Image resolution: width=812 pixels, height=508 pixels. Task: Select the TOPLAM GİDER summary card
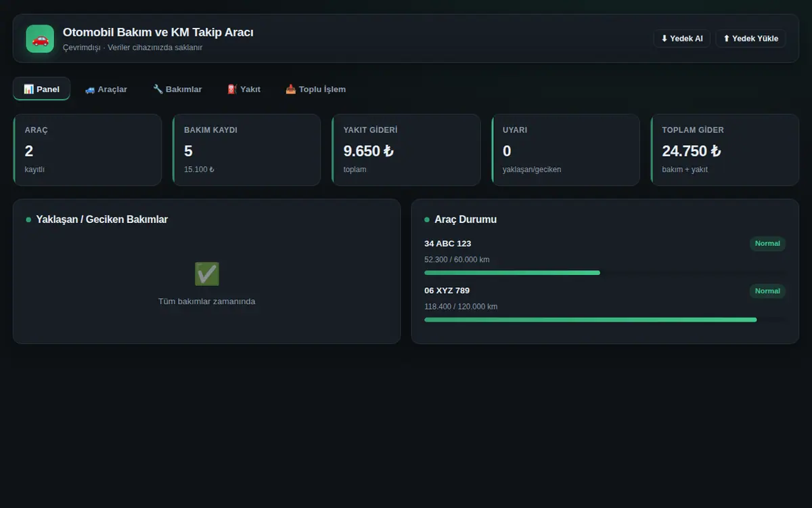pos(725,150)
